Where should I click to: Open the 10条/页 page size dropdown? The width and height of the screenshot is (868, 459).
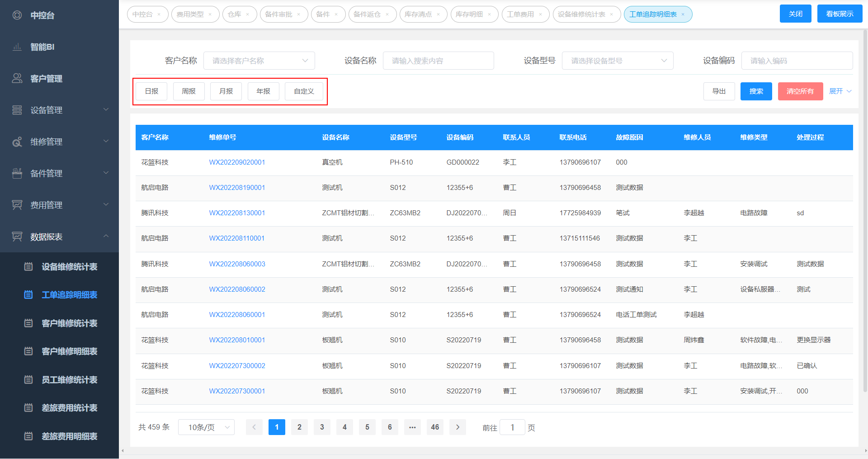click(x=206, y=427)
